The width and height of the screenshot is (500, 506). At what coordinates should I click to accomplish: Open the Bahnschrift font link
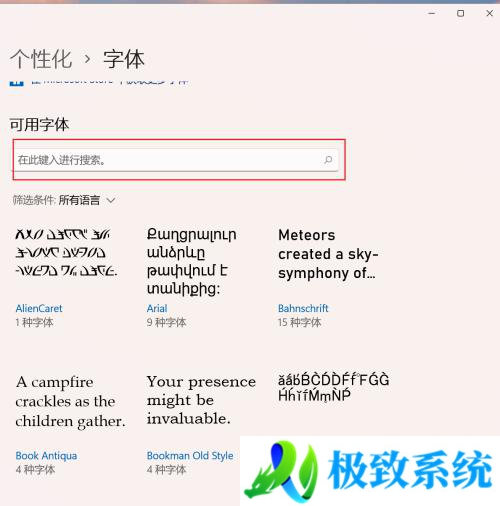[303, 308]
